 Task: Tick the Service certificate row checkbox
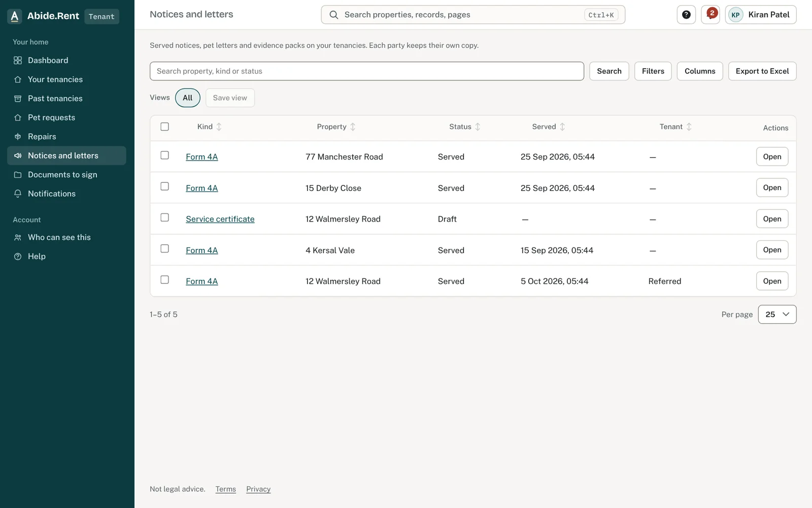pos(164,217)
